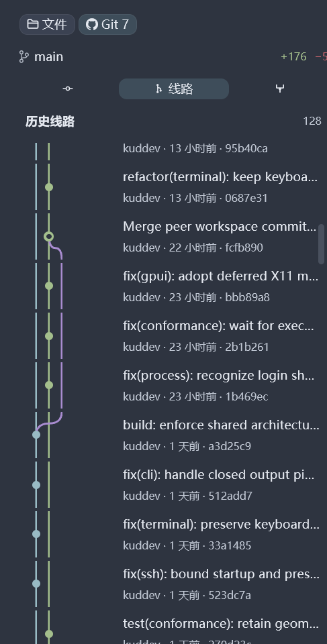Select fix(process): recognize login sh commit

[220, 386]
